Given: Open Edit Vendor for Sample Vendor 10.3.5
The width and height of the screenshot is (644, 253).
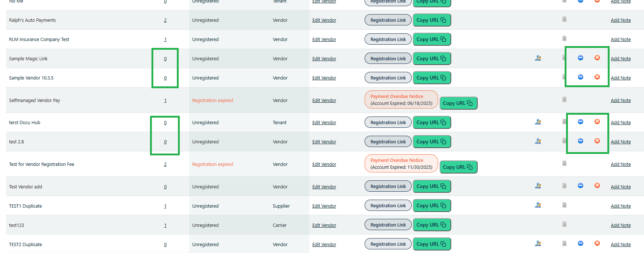Looking at the screenshot, I should (324, 78).
